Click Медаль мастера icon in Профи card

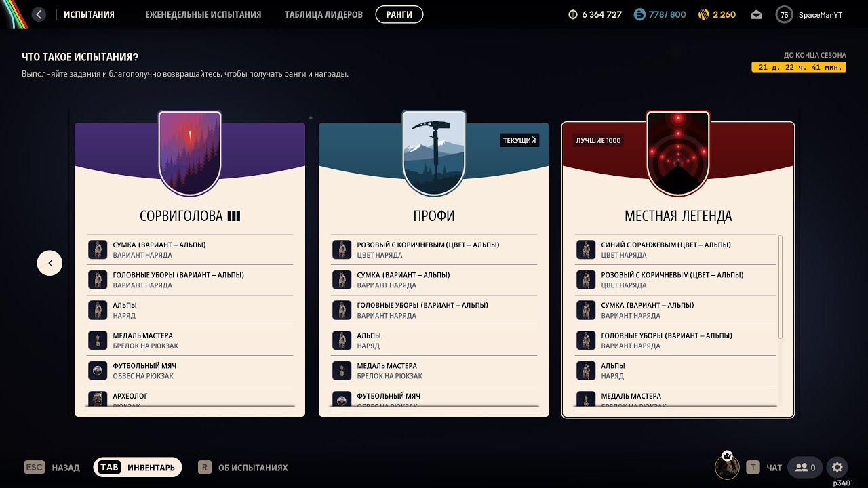click(x=342, y=370)
